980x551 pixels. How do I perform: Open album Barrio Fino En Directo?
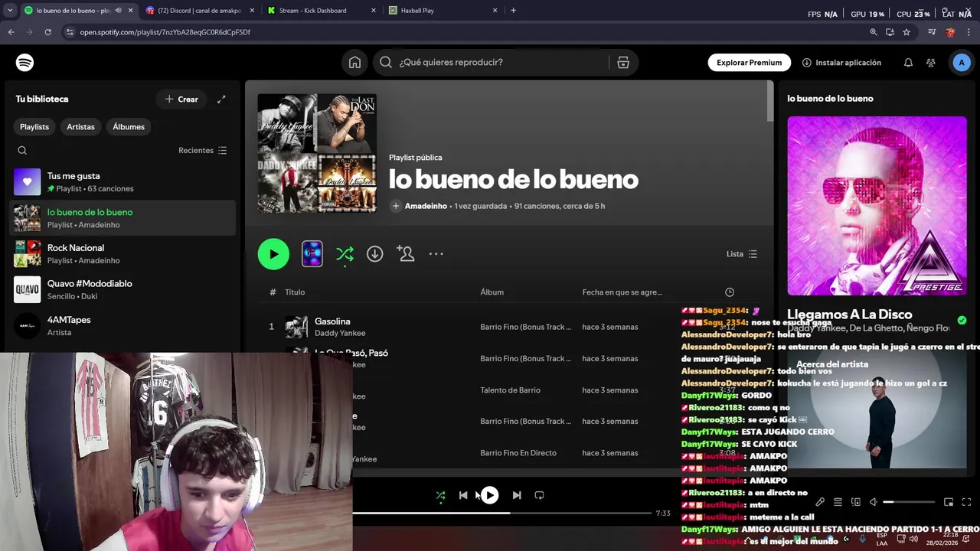coord(518,453)
